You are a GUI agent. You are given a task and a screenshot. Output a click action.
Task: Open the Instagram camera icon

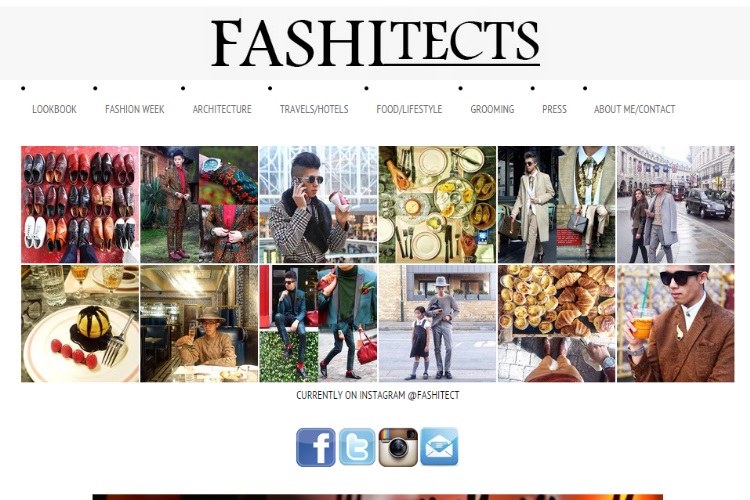coord(398,447)
